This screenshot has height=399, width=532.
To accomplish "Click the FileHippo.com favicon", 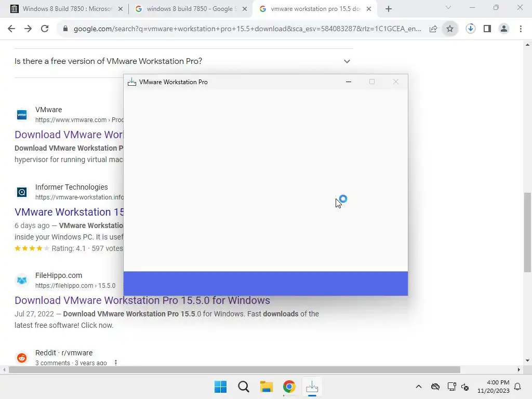I will pyautogui.click(x=22, y=280).
